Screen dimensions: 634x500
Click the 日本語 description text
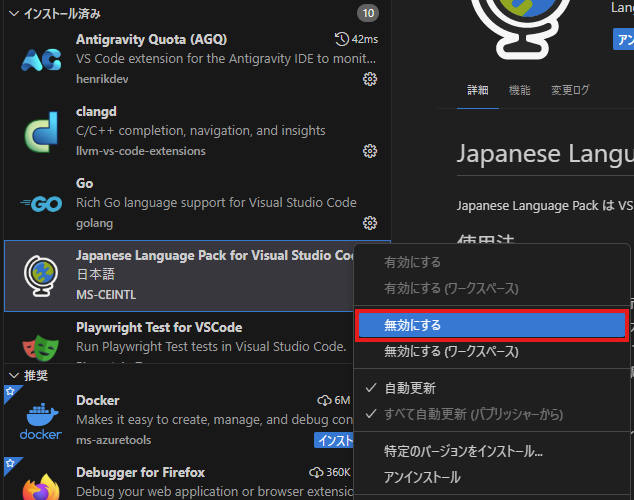coord(96,274)
